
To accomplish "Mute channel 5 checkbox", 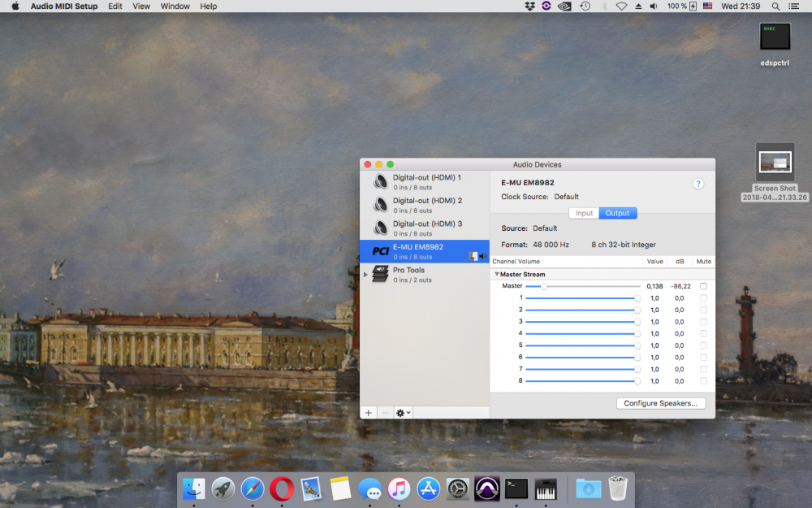I will 703,345.
